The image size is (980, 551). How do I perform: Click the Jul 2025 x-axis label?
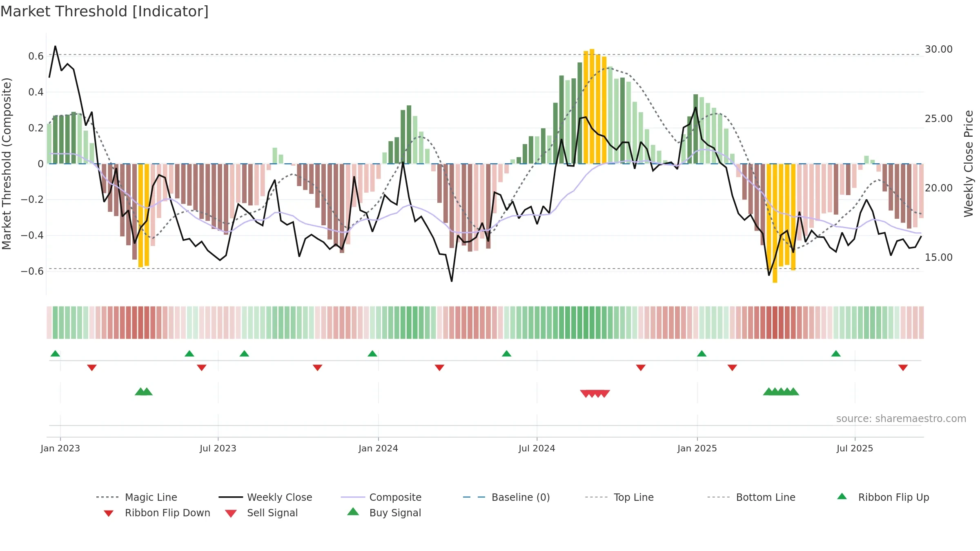tap(855, 449)
